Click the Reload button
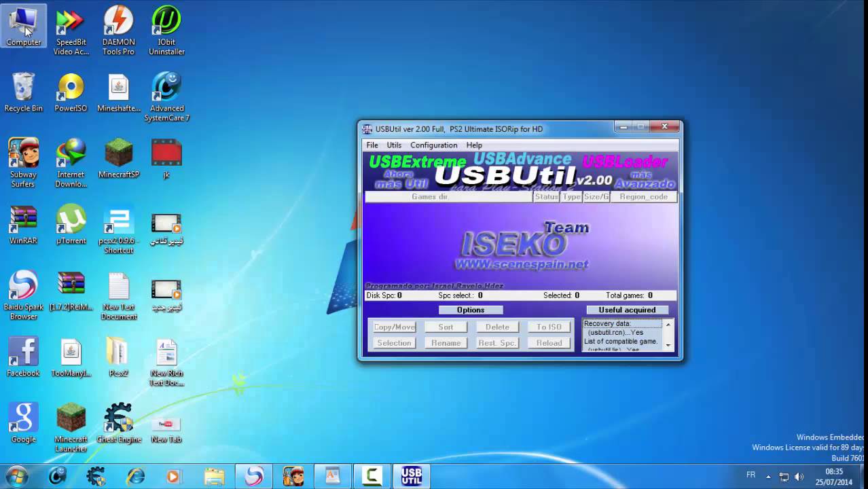The image size is (868, 489). point(549,343)
